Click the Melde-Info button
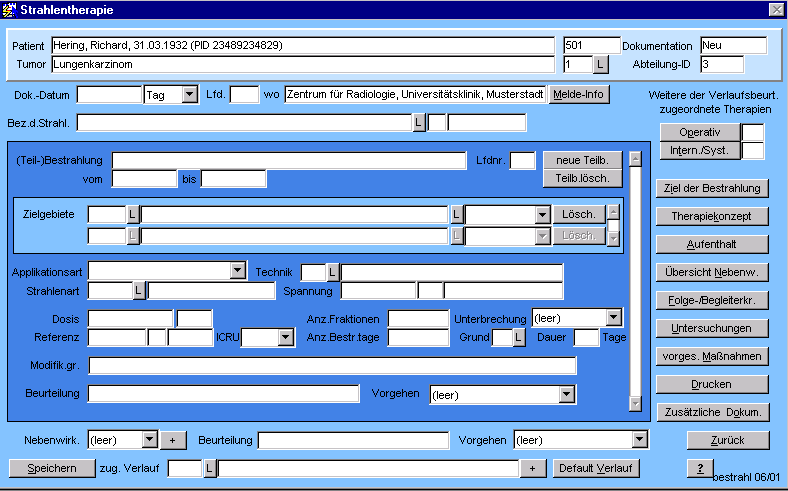This screenshot has height=491, width=788. pyautogui.click(x=579, y=95)
